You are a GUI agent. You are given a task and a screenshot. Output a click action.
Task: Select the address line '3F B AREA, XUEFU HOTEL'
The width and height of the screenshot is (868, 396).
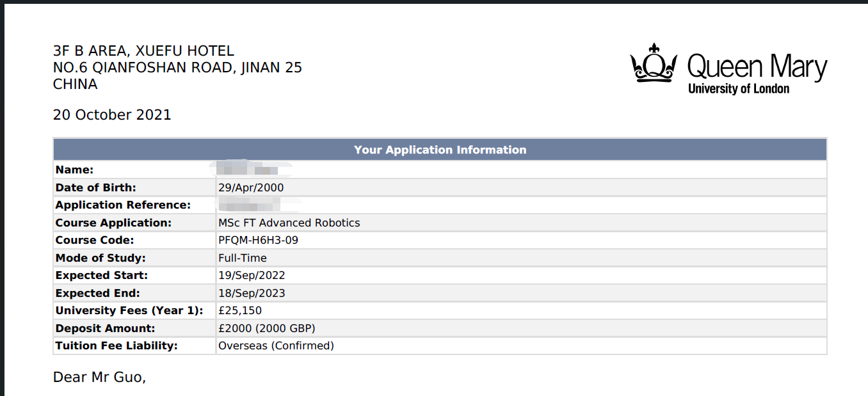point(143,51)
